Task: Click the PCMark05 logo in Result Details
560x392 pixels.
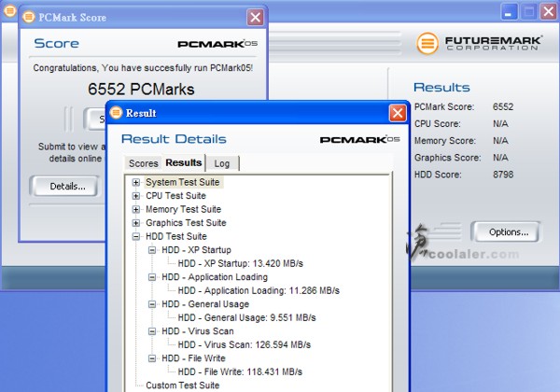Action: [354, 139]
